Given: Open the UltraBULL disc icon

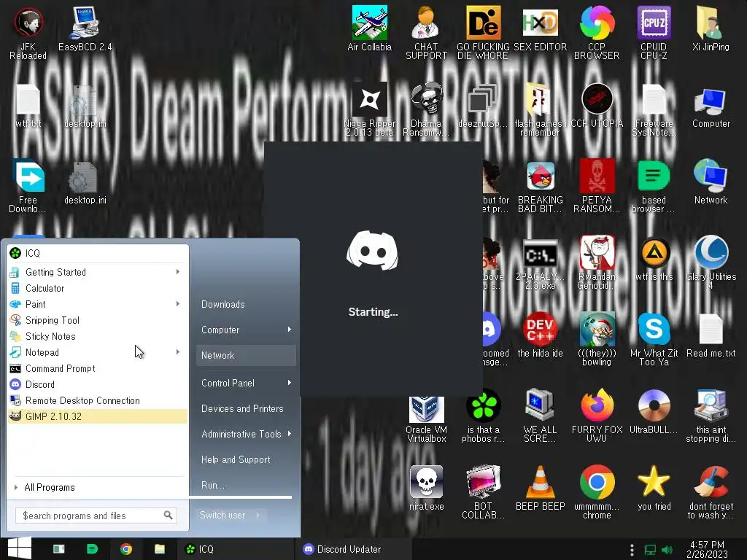Looking at the screenshot, I should click(x=654, y=412).
